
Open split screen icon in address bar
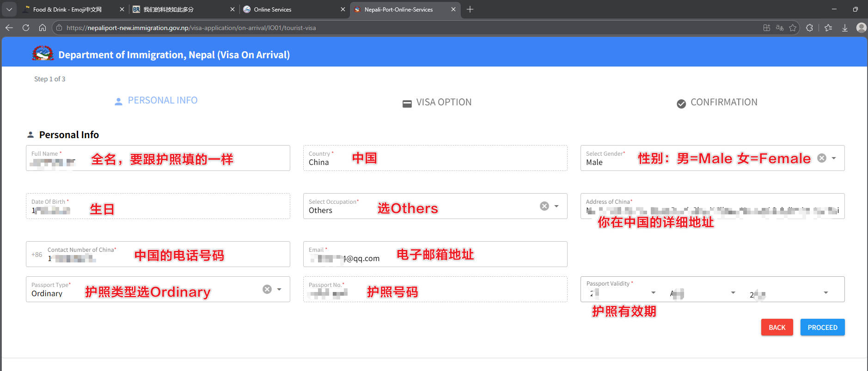(767, 28)
